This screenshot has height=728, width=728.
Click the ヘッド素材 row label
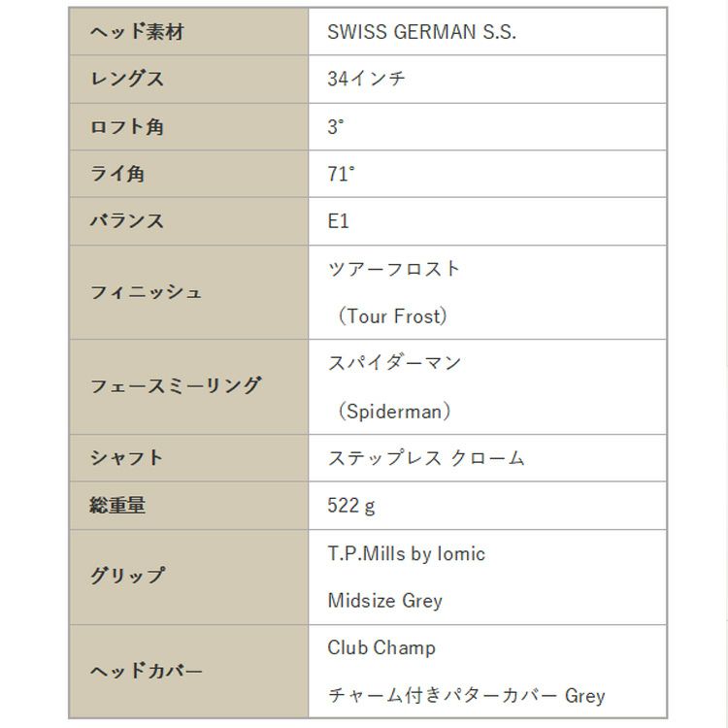click(137, 32)
